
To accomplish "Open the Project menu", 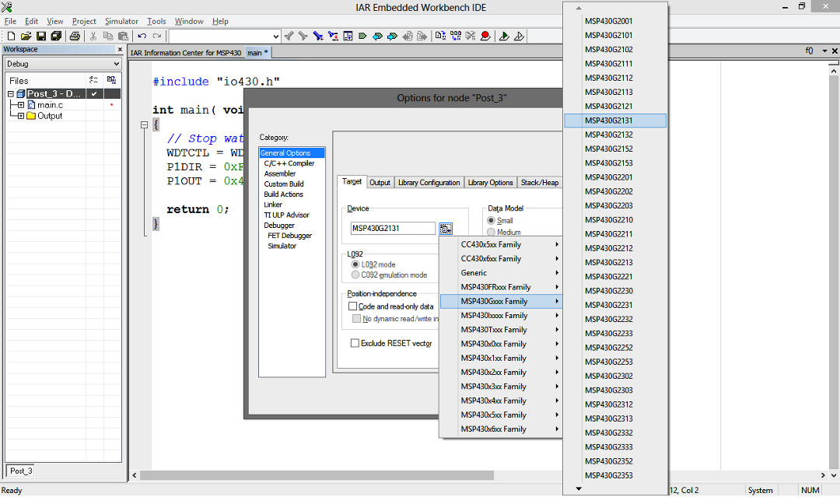I will [84, 22].
